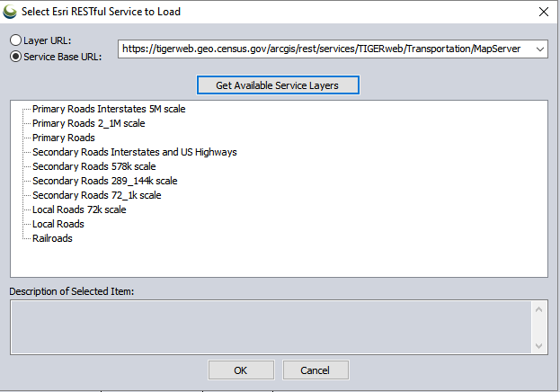The width and height of the screenshot is (560, 392).
Task: Click the description box scroll down arrow
Action: [539, 345]
